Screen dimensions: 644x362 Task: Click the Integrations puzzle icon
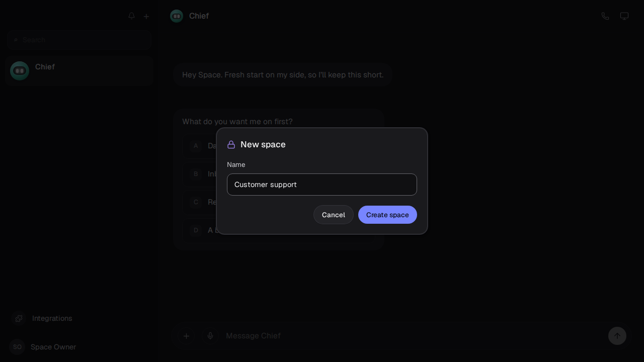click(x=19, y=318)
